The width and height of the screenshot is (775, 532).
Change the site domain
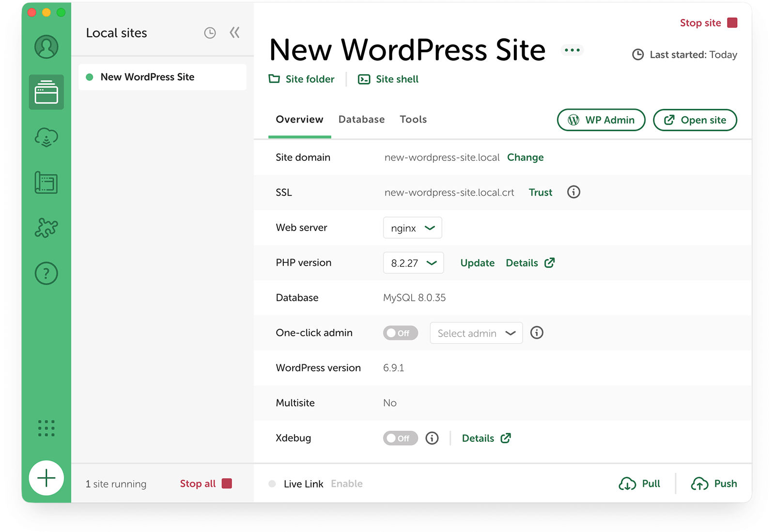(525, 157)
